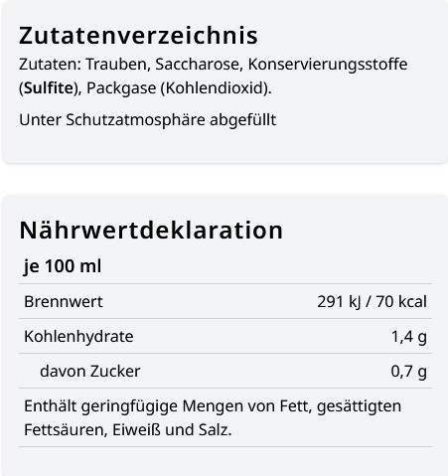Click the word gesättigten in footnote
448x476 pixels.
(x=359, y=406)
